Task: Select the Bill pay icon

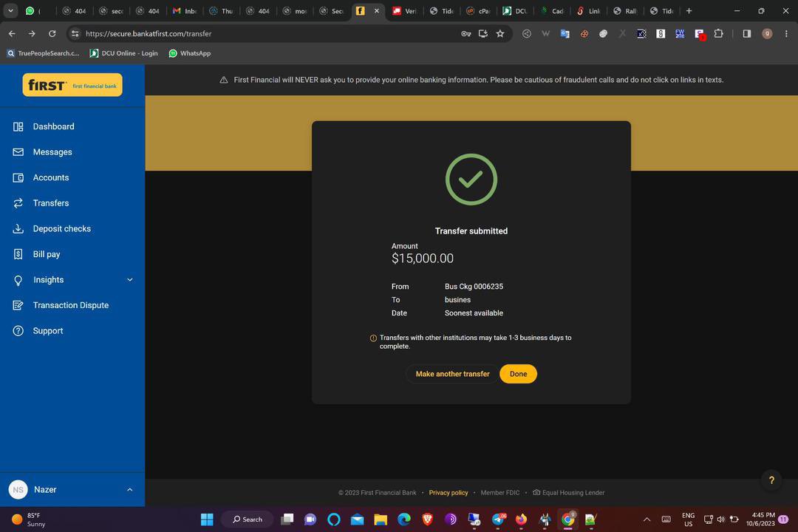Action: click(18, 254)
